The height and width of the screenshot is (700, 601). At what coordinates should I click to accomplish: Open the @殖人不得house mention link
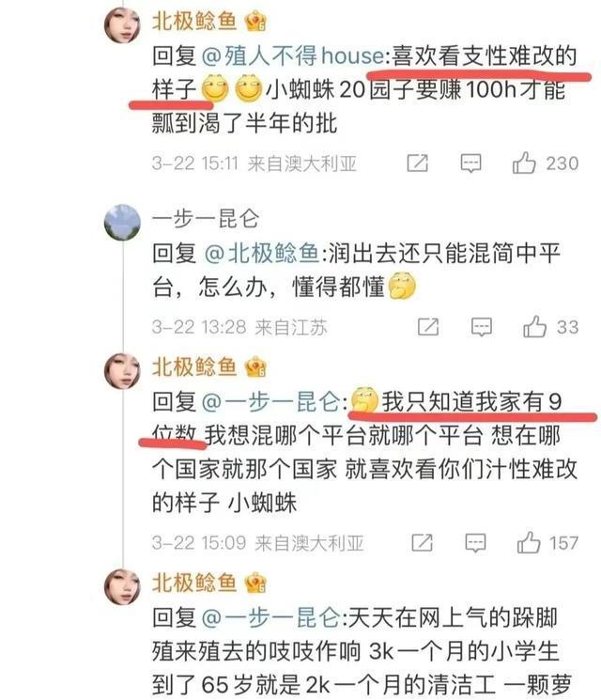point(293,55)
